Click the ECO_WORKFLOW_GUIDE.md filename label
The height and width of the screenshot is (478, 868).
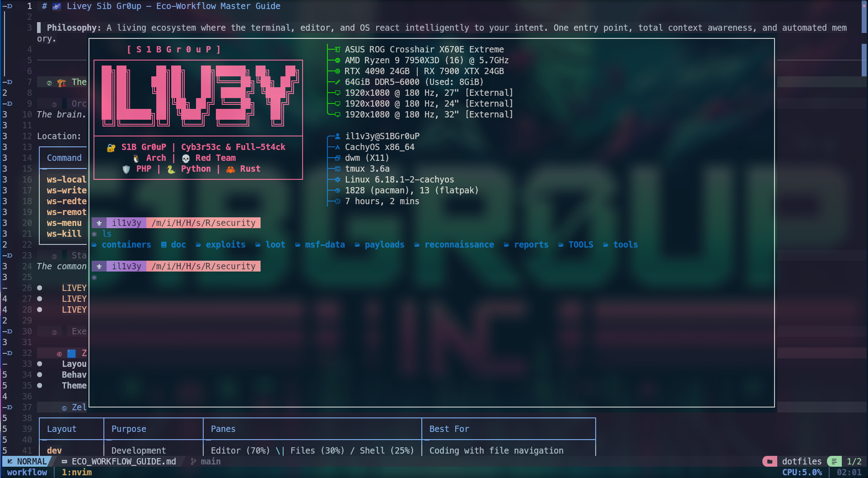click(123, 461)
